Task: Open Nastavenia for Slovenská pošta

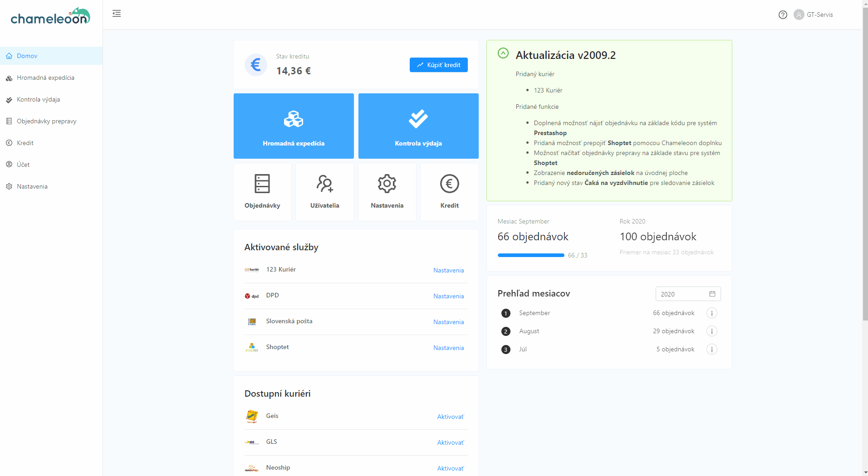Action: click(x=448, y=322)
